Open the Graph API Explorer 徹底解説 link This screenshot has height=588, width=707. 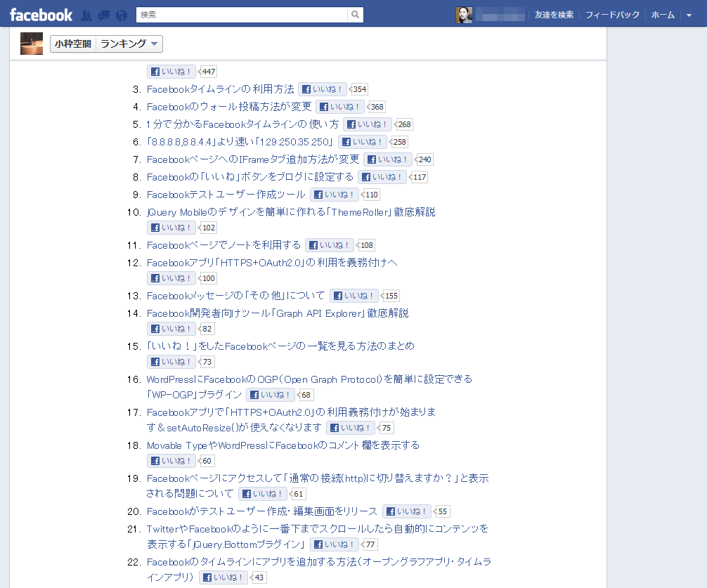click(278, 313)
